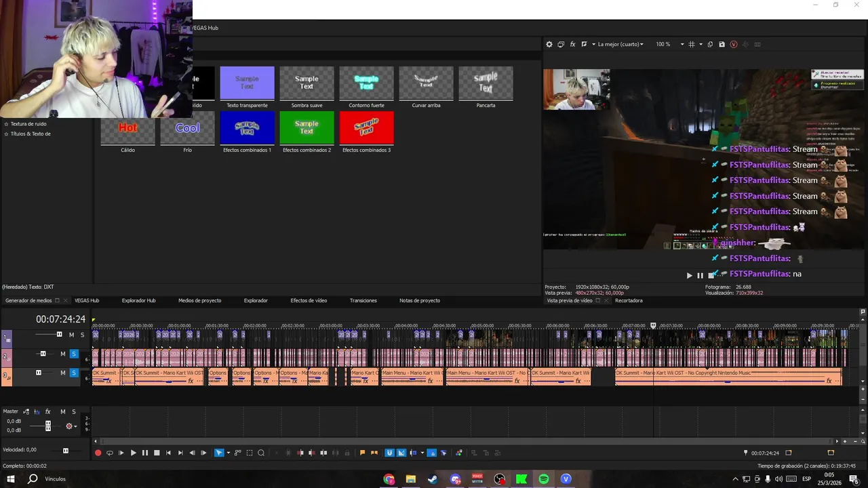Switch to VEGAS Hub tab
This screenshot has height=488, width=868.
87,300
